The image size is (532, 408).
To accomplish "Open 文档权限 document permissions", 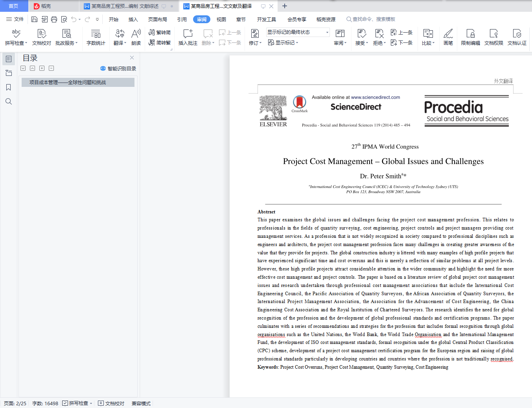I will coord(493,37).
